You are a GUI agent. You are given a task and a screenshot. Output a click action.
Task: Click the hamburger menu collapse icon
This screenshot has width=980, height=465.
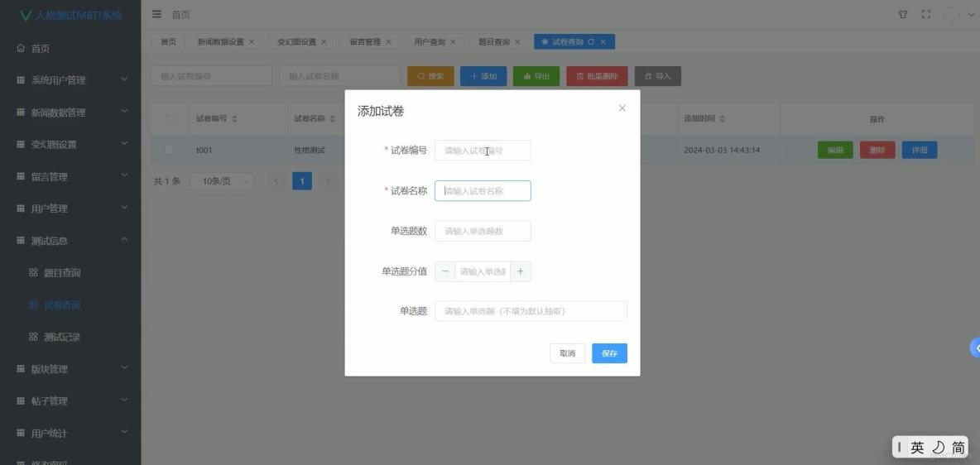[157, 14]
